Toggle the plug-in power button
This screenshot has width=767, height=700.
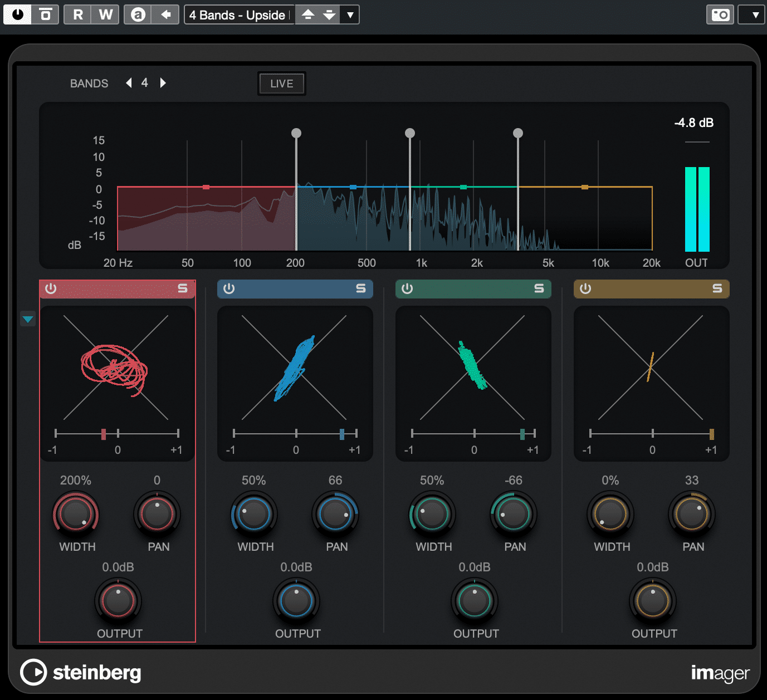pos(16,14)
